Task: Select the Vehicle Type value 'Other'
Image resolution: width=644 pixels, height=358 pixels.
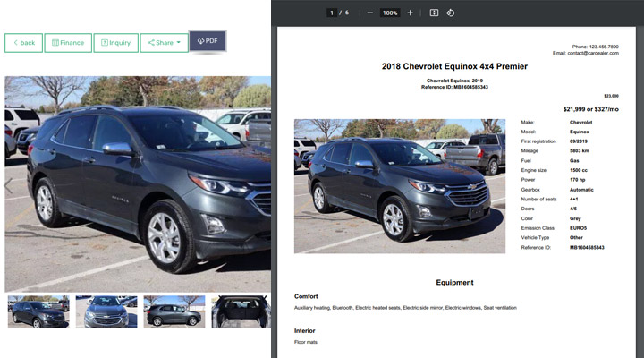Action: point(576,237)
